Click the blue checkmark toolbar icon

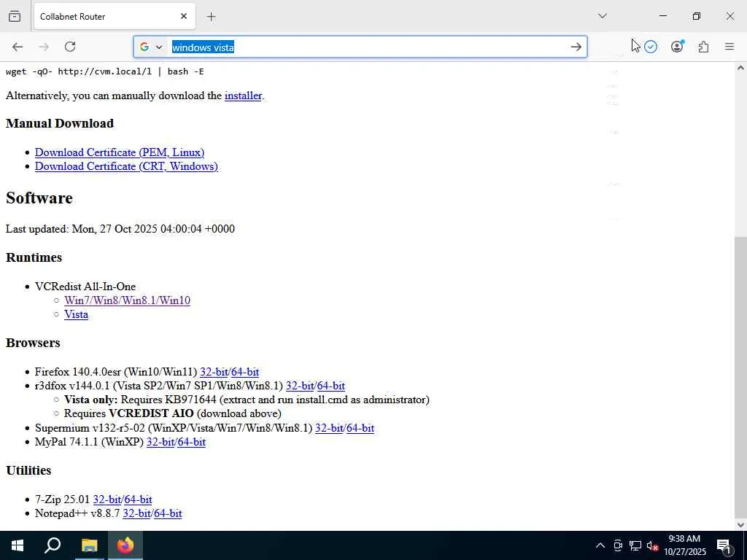point(650,47)
